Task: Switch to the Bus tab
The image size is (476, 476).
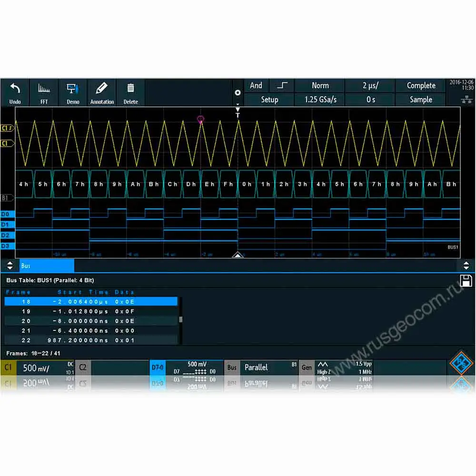Action: click(47, 266)
